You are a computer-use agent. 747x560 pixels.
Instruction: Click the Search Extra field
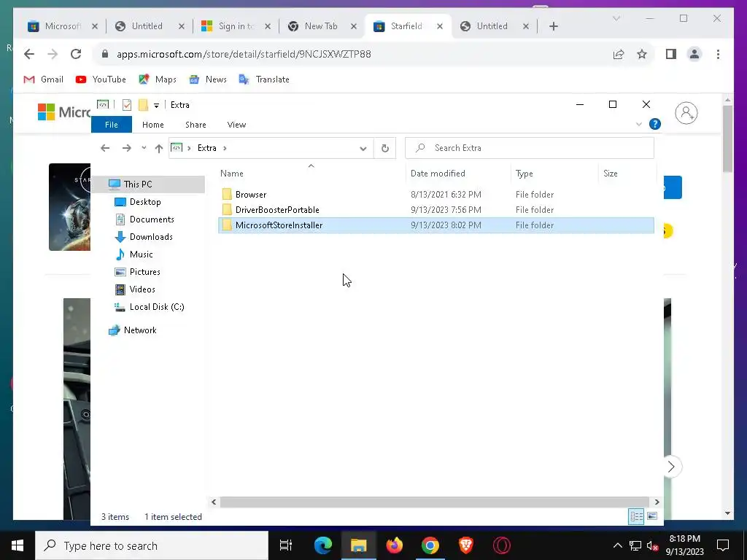(x=530, y=148)
